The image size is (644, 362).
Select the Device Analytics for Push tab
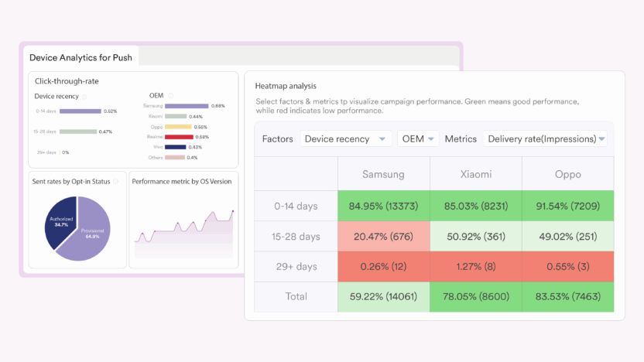pos(80,57)
